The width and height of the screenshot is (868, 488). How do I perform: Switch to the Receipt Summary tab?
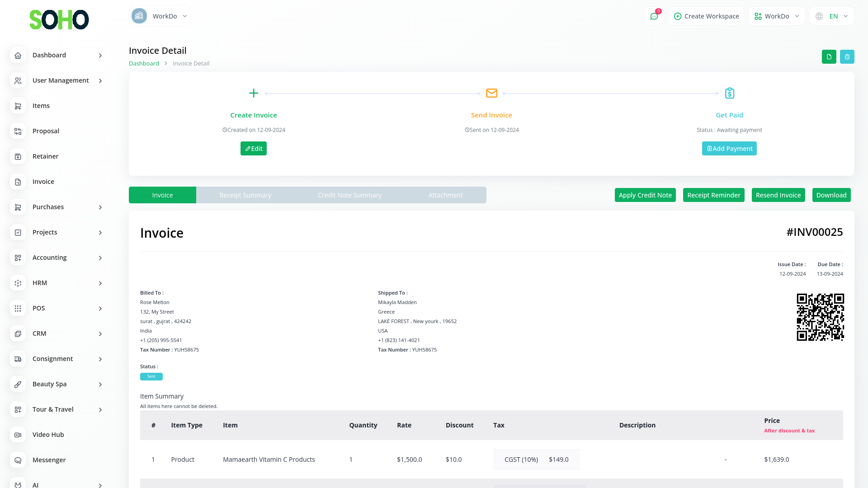pos(245,195)
